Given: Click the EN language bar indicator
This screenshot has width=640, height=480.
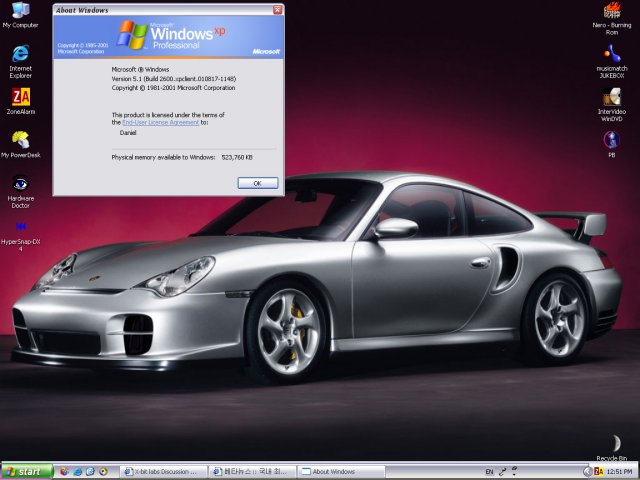Looking at the screenshot, I should [489, 471].
